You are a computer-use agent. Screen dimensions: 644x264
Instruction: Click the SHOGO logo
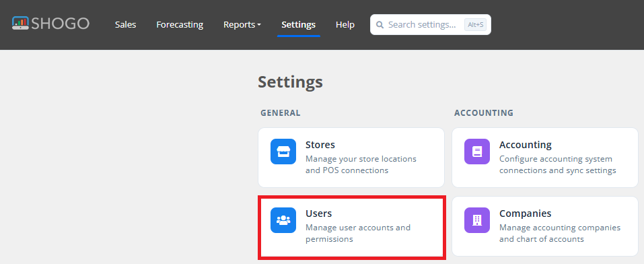50,24
